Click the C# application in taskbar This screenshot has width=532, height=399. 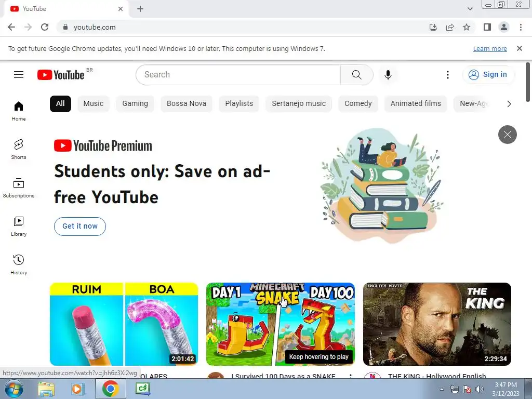(143, 389)
